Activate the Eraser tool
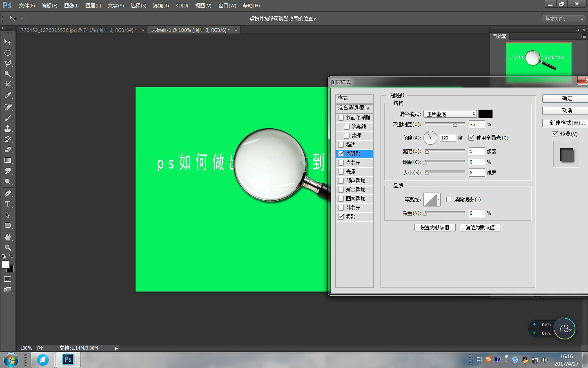The image size is (588, 368). coord(8,149)
